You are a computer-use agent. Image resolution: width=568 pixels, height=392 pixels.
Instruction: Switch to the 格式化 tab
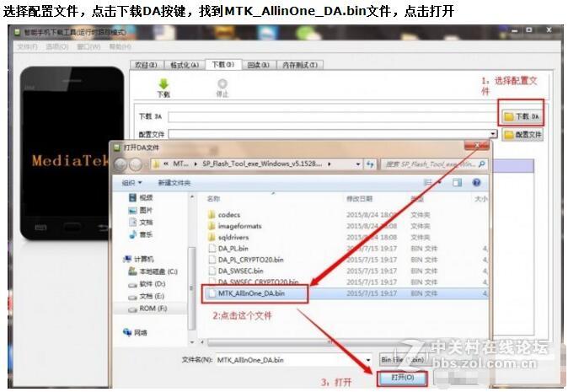pyautogui.click(x=185, y=65)
